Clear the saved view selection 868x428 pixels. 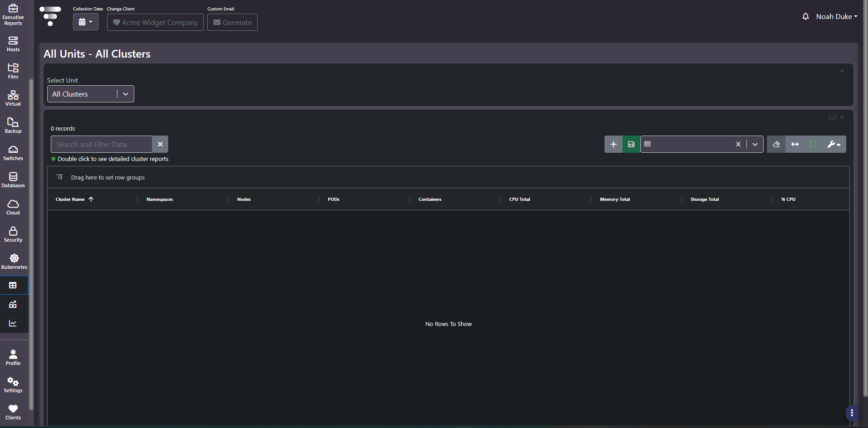(x=738, y=144)
